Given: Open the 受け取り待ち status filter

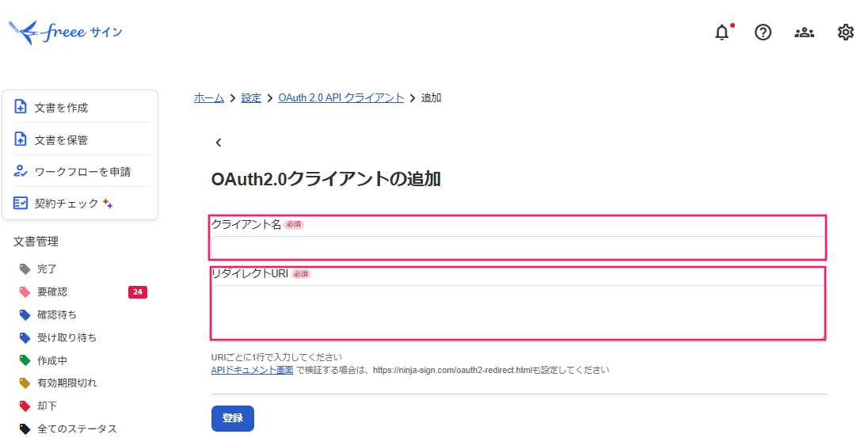Looking at the screenshot, I should 67,337.
